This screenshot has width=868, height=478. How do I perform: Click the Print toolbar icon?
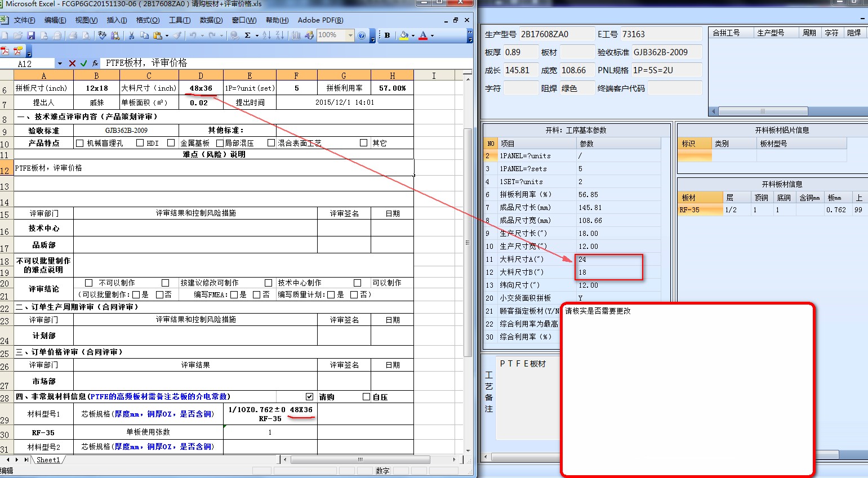[73, 35]
